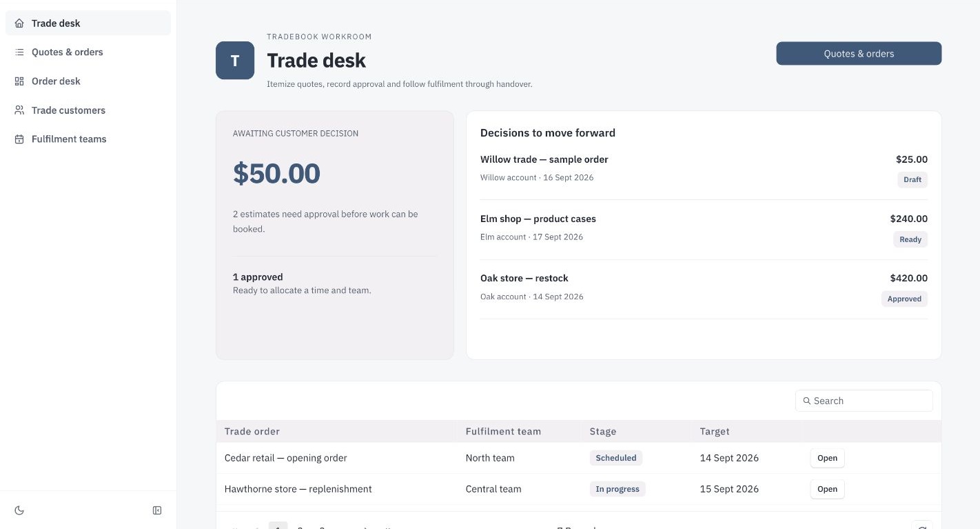Click the Draft status badge
980x529 pixels.
click(x=912, y=179)
